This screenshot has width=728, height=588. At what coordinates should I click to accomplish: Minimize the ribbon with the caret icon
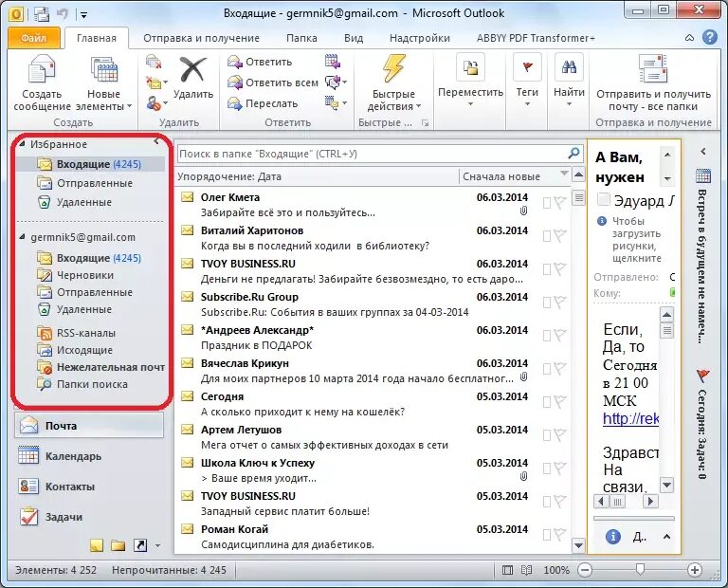tap(690, 38)
